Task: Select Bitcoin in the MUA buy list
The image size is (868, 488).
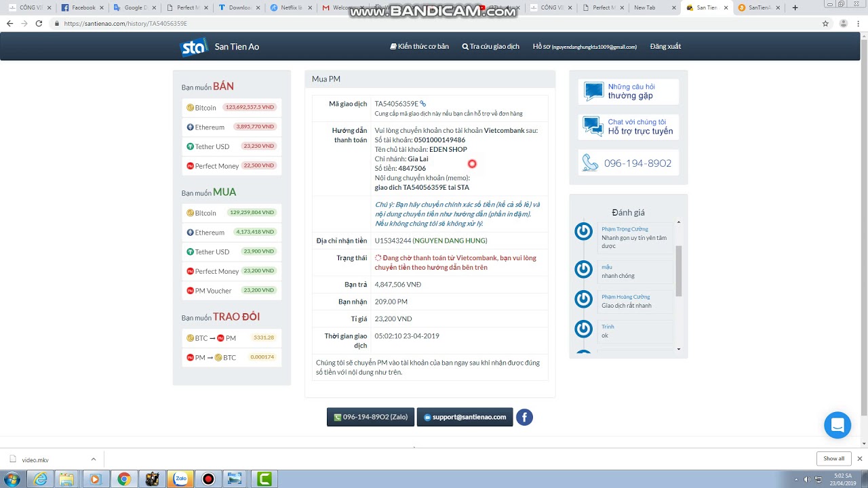Action: (231, 213)
